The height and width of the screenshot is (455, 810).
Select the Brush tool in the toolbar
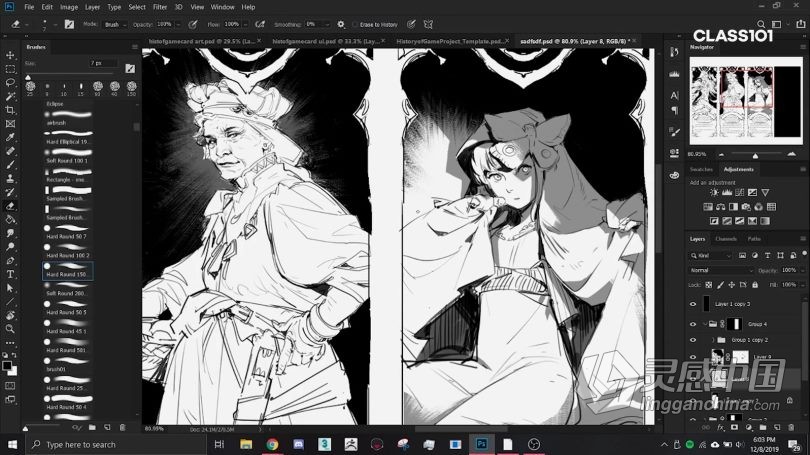click(10, 165)
